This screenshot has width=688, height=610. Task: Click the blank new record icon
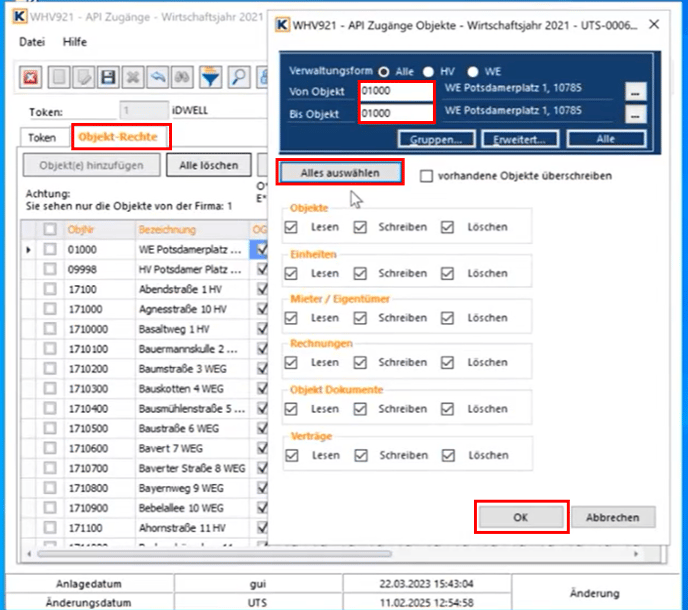coord(59,77)
